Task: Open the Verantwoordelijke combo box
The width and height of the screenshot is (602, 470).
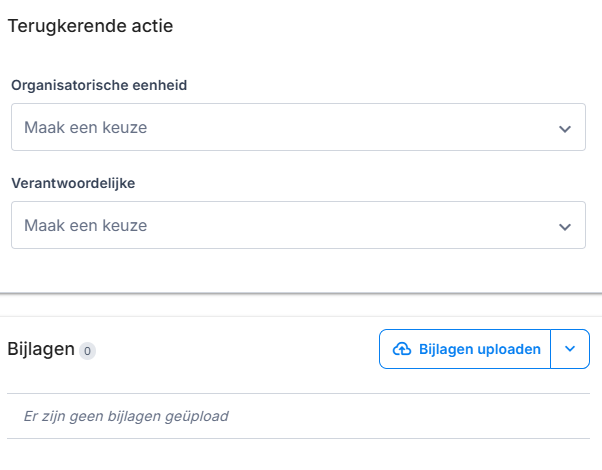Action: (x=298, y=226)
